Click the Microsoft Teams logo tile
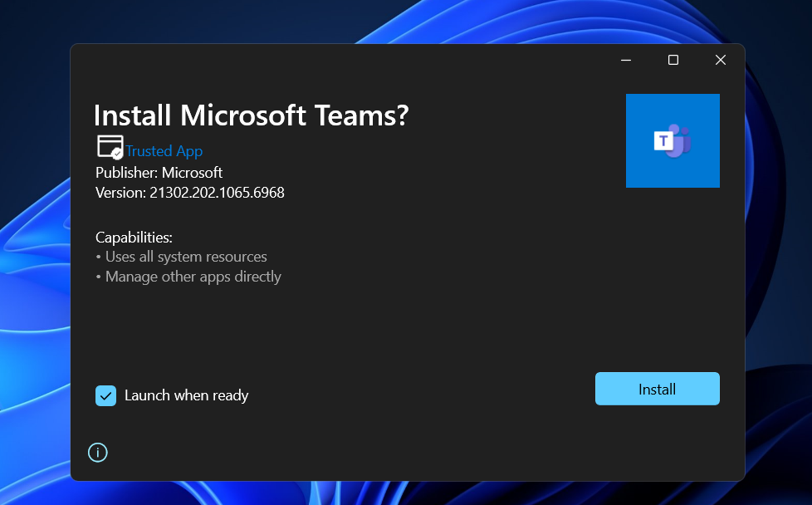812x505 pixels. [673, 141]
